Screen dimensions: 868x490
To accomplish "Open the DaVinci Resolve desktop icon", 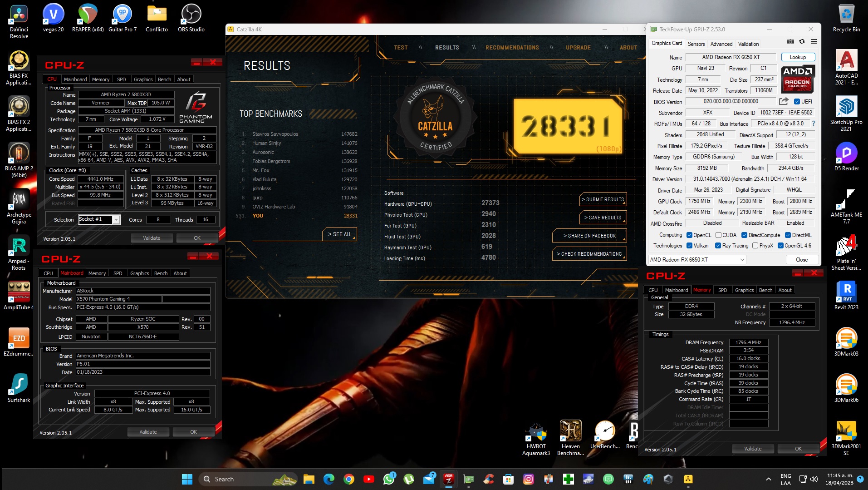I will pos(19,21).
